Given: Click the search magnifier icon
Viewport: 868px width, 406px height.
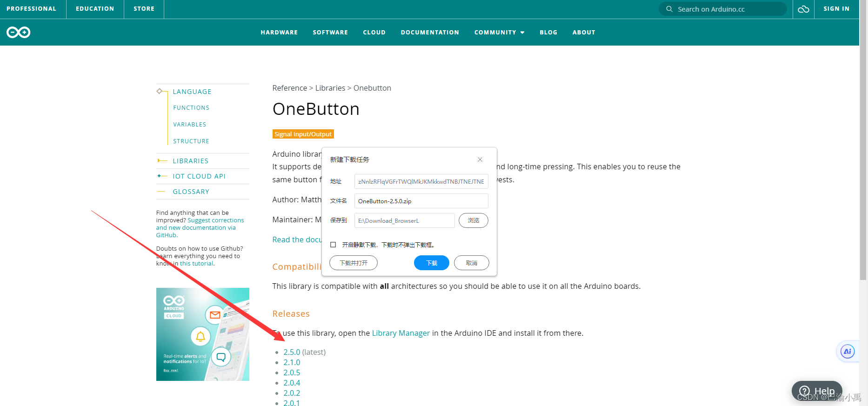Looking at the screenshot, I should 669,9.
